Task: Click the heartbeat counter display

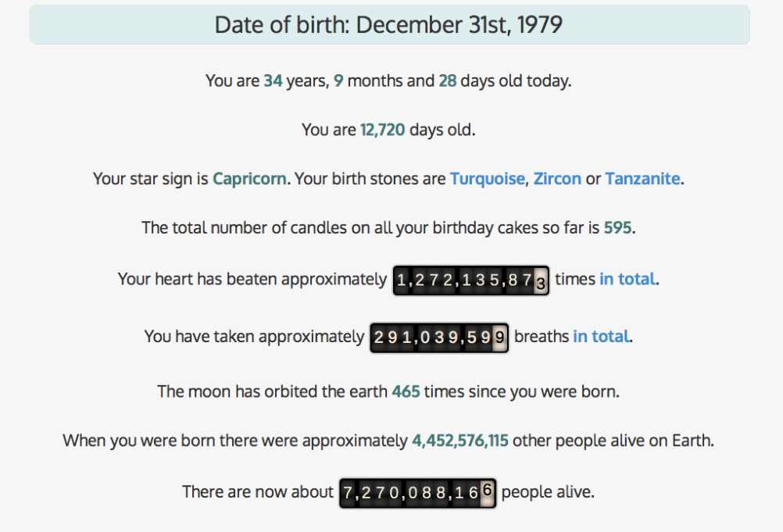Action: [471, 280]
